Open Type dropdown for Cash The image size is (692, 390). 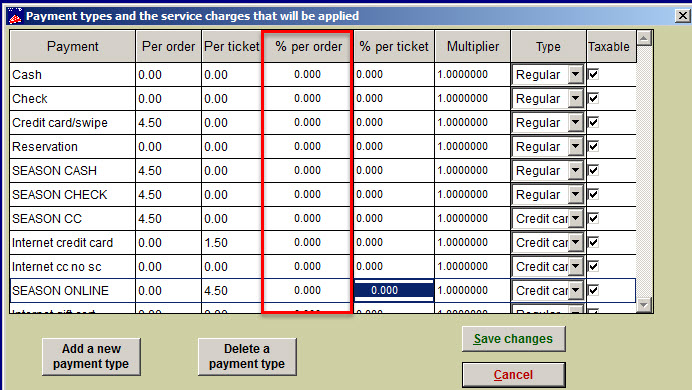(575, 75)
